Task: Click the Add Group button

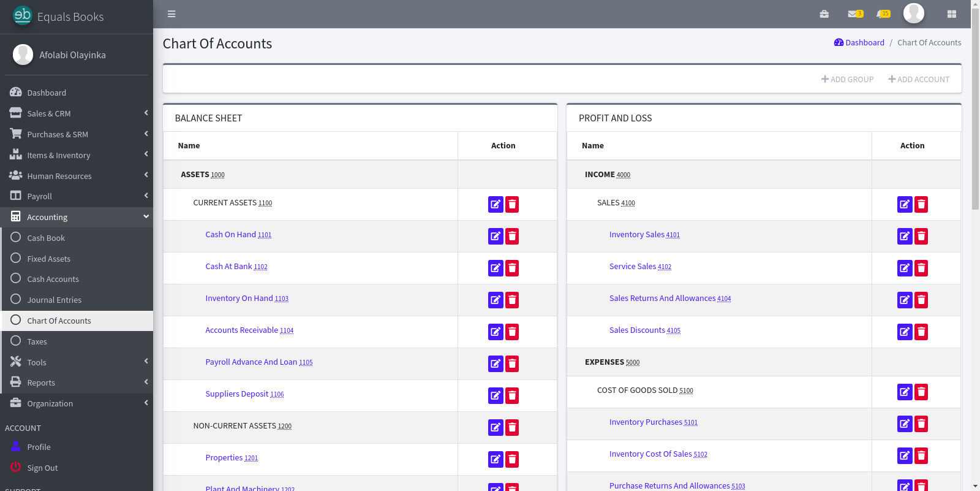Action: [x=848, y=79]
